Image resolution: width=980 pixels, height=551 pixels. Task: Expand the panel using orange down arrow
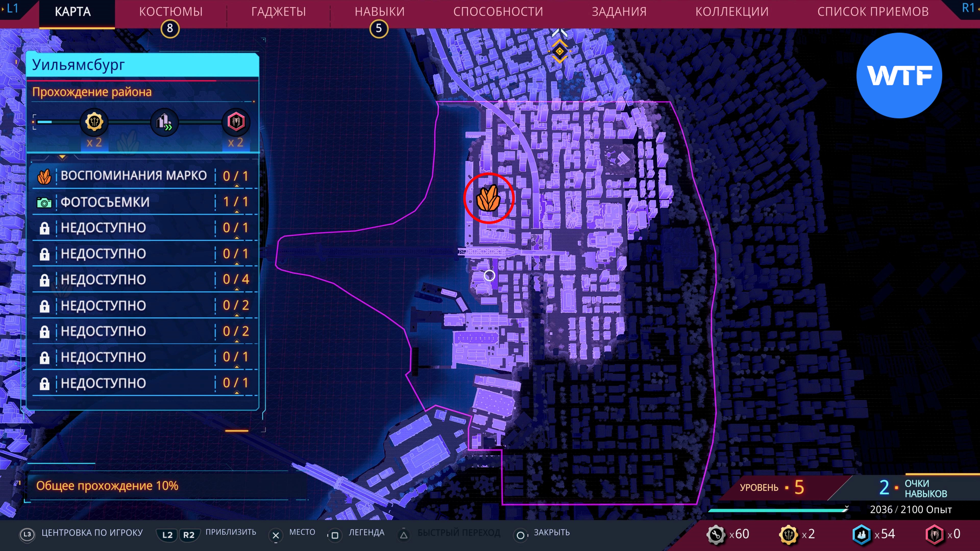pyautogui.click(x=62, y=157)
